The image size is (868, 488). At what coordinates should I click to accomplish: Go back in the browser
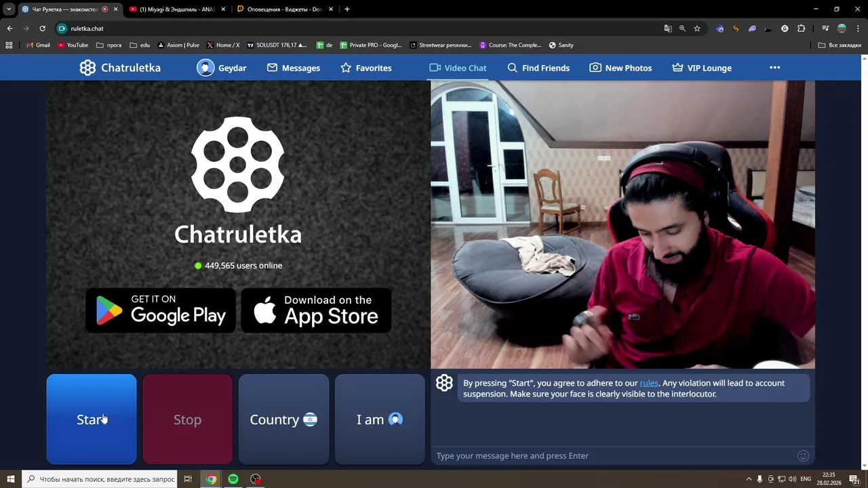click(x=9, y=28)
